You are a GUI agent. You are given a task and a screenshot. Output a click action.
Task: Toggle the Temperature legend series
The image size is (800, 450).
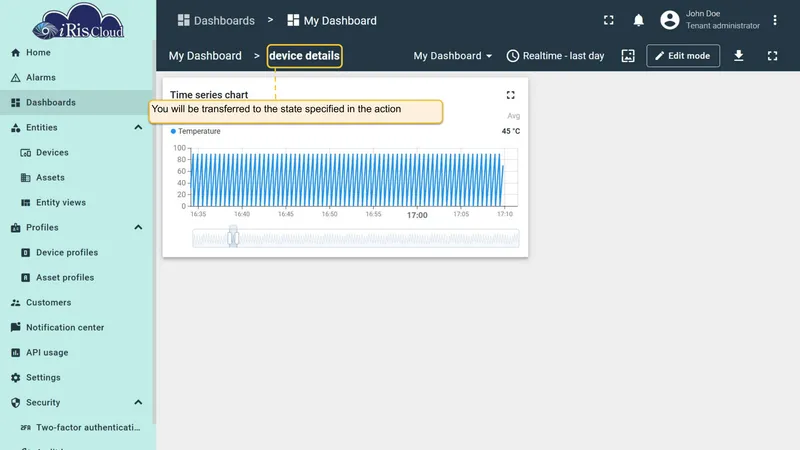[x=195, y=131]
